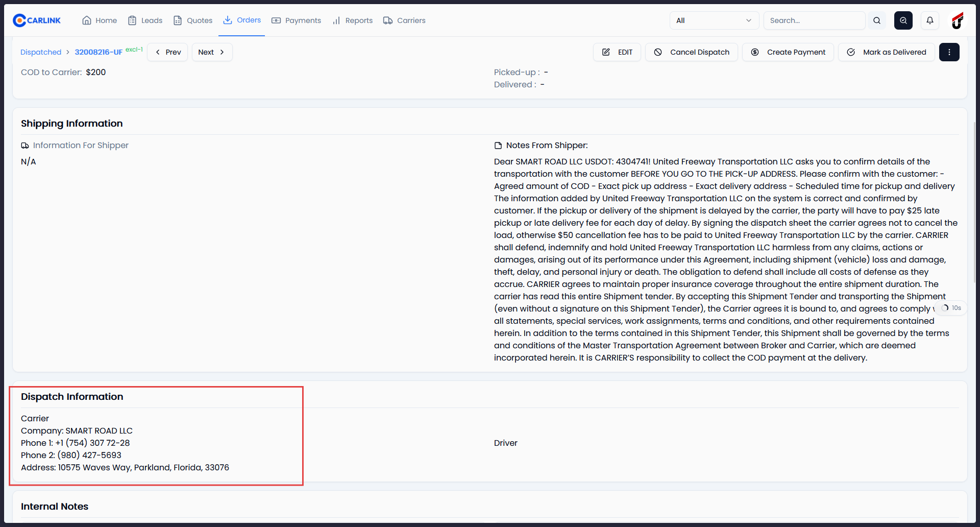980x527 pixels.
Task: Open the Carriers section
Action: [404, 20]
